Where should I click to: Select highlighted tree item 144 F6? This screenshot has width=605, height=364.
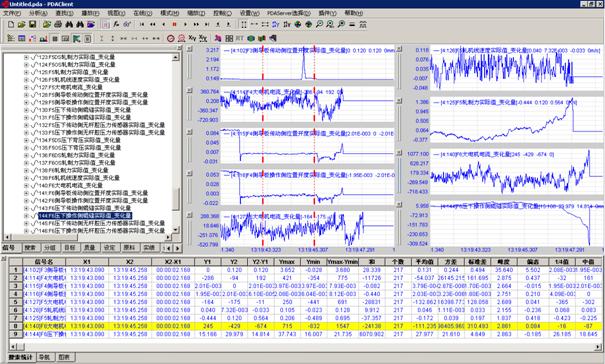click(x=85, y=216)
